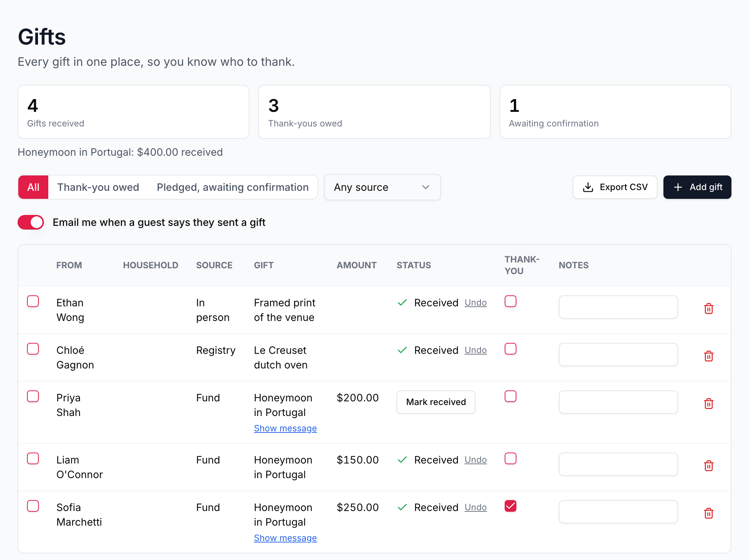
Task: Select Priya Shah's row checkbox
Action: pyautogui.click(x=33, y=396)
